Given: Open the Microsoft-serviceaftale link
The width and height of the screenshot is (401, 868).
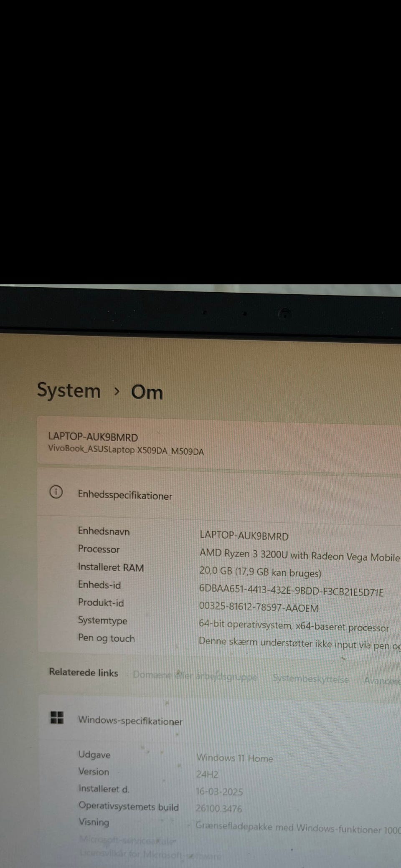Looking at the screenshot, I should coord(128,840).
